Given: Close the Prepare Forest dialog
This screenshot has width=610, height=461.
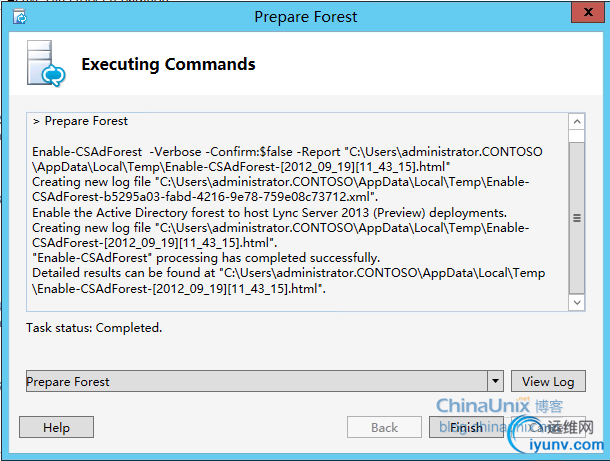Looking at the screenshot, I should pos(588,12).
